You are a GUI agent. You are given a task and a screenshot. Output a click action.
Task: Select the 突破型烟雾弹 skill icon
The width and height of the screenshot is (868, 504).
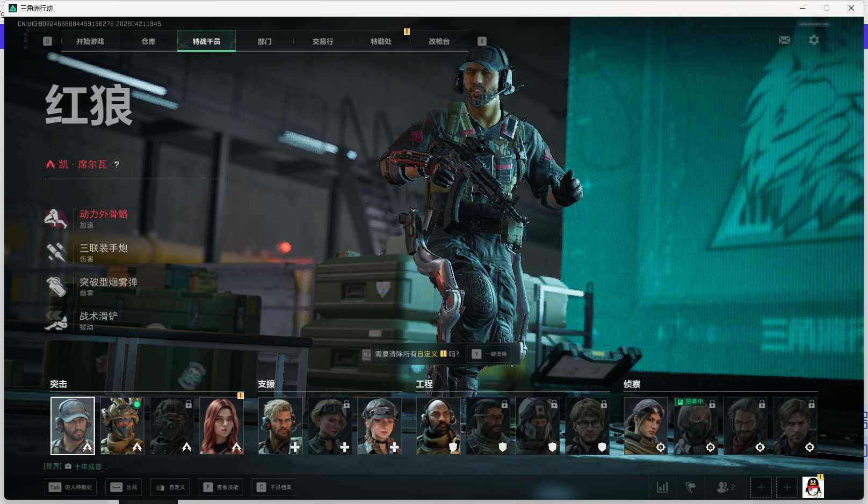pos(56,286)
